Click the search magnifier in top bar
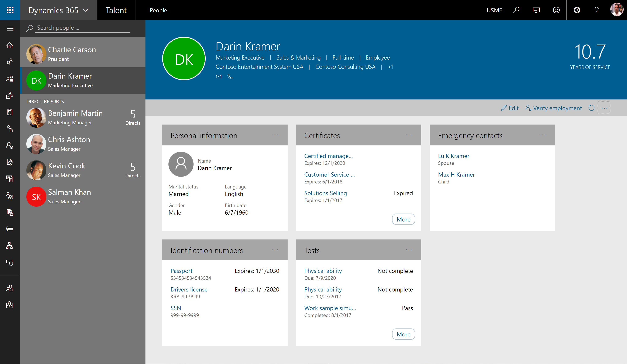This screenshot has height=364, width=627. click(516, 10)
